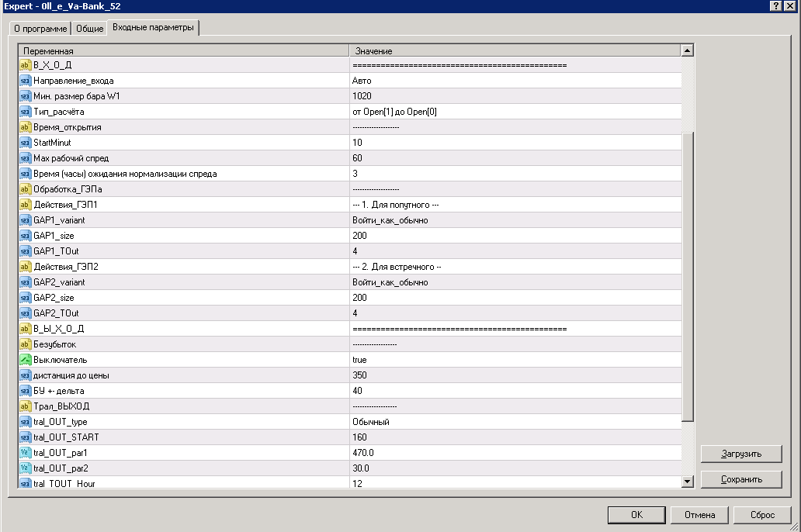801x532 pixels.
Task: Click the icon next to Тип_расчёта
Action: (x=25, y=112)
